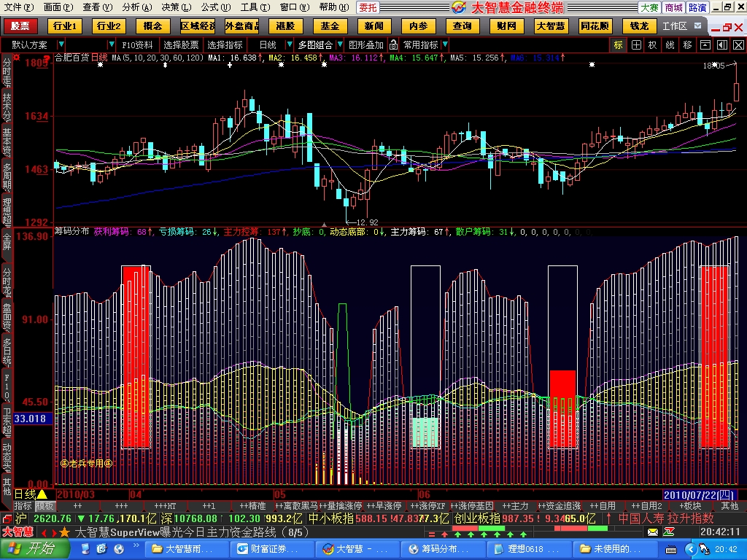
Task: Click the window-panel layout icon beside 移
Action: (705, 45)
